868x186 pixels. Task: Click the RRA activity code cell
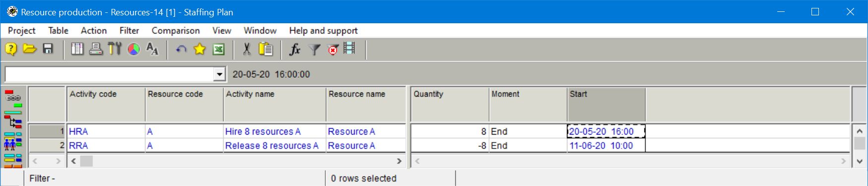pos(106,145)
